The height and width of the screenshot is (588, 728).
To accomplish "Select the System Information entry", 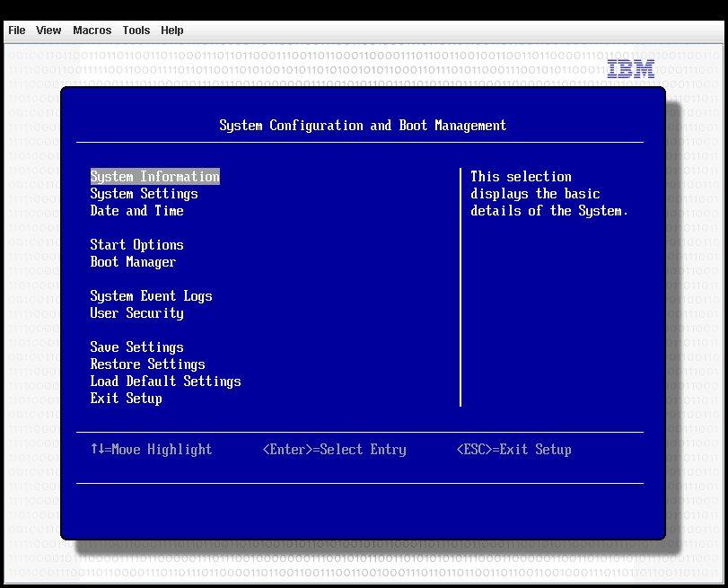I will click(x=154, y=176).
